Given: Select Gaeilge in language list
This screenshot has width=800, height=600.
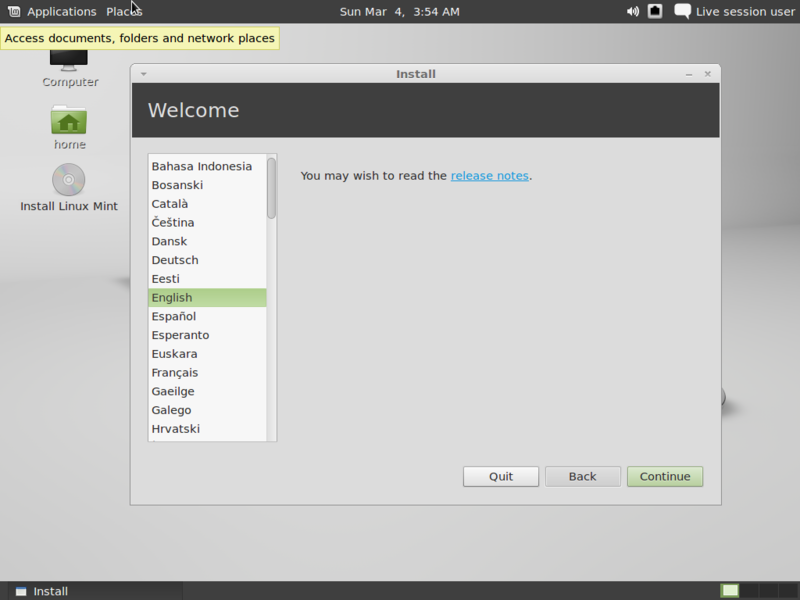Looking at the screenshot, I should [x=207, y=391].
